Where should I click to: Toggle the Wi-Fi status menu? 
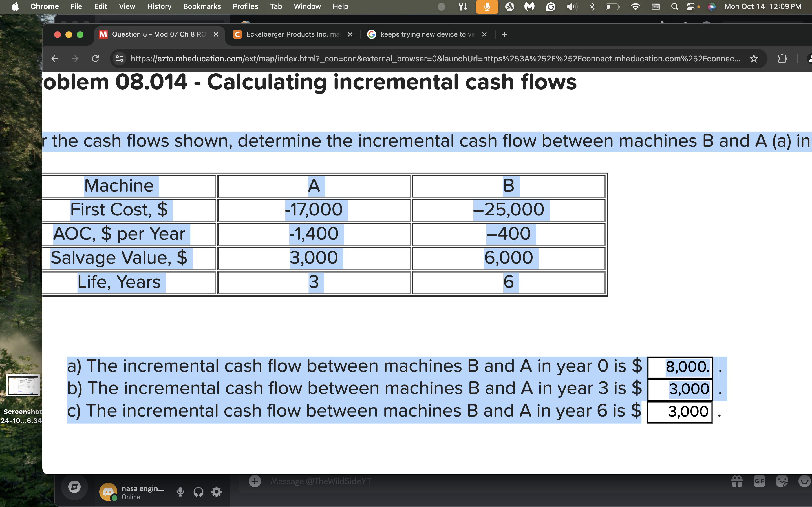(x=636, y=6)
